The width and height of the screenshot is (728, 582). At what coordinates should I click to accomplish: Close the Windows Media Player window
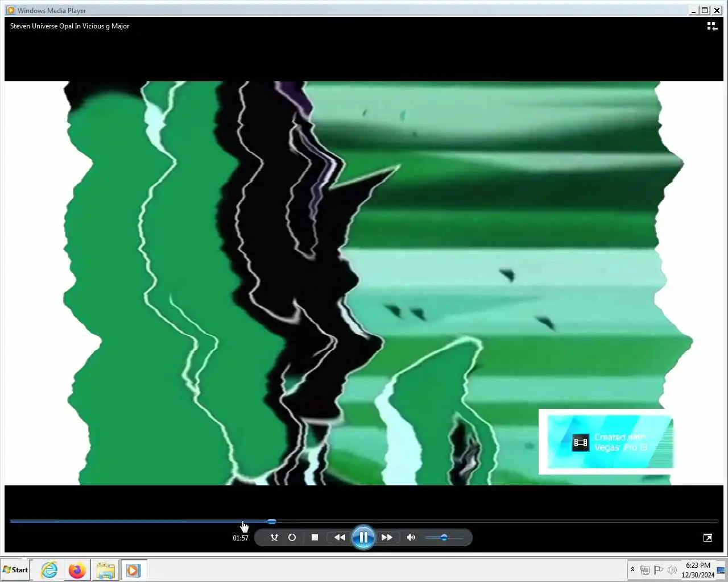[x=717, y=10]
